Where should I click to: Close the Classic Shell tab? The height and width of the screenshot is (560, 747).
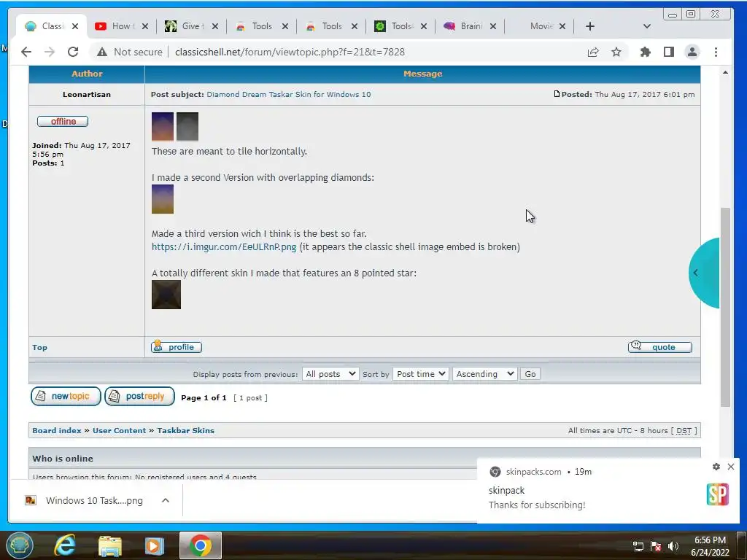tap(75, 26)
